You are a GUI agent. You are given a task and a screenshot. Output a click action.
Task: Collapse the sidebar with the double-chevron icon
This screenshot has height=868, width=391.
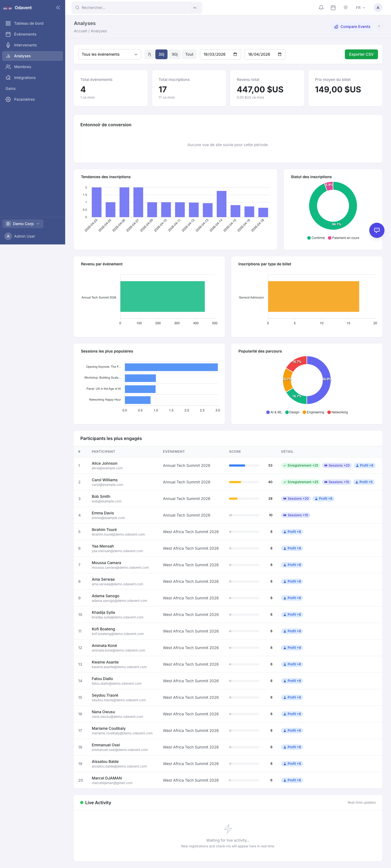point(58,7)
